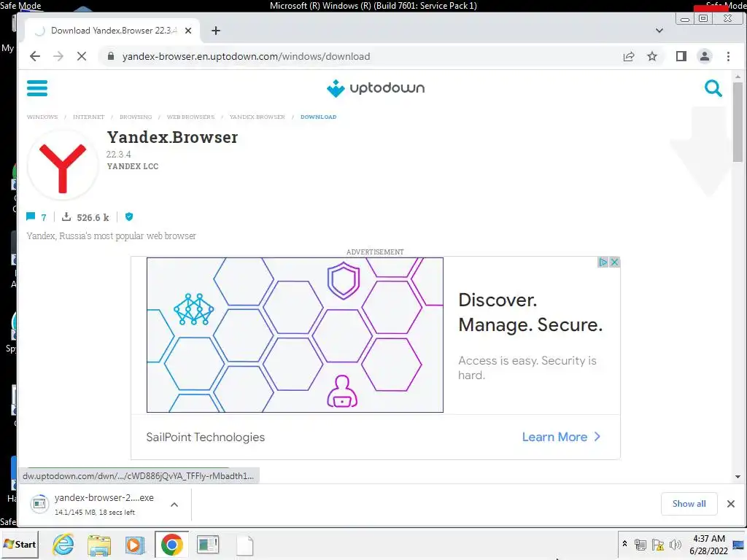Click the YANDEX LCC developer link
The height and width of the screenshot is (560, 747).
pos(133,167)
